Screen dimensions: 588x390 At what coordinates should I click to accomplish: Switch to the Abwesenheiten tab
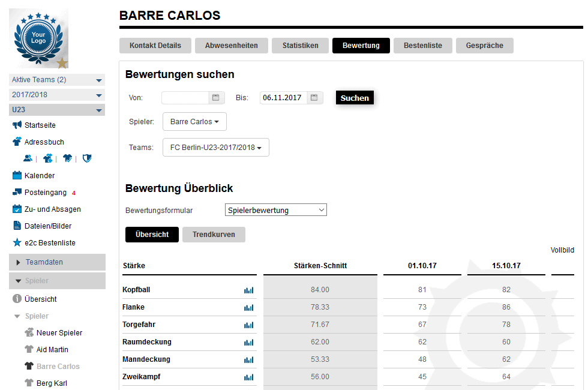tap(232, 46)
